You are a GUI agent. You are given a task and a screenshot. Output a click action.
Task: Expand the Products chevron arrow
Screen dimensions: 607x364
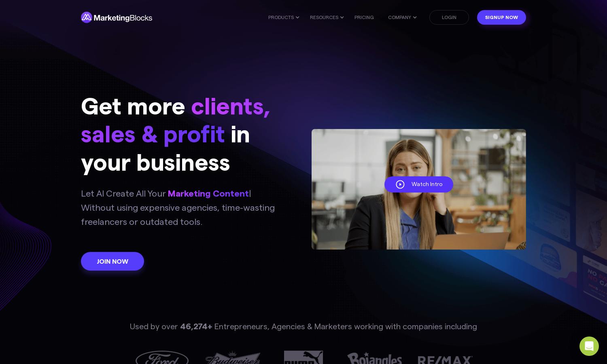(297, 17)
